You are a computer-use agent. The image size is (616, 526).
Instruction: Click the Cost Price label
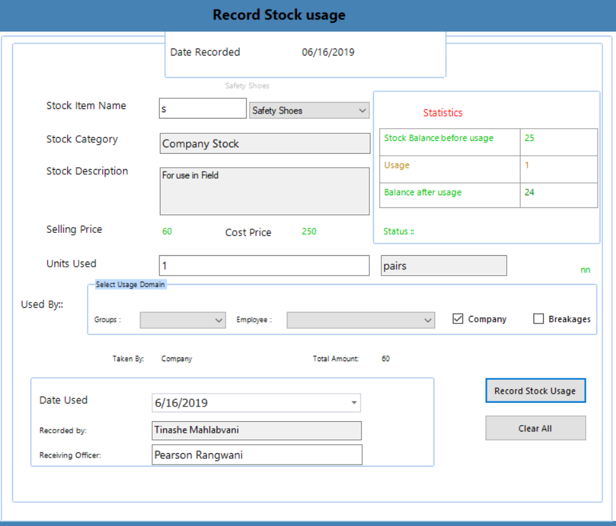248,233
